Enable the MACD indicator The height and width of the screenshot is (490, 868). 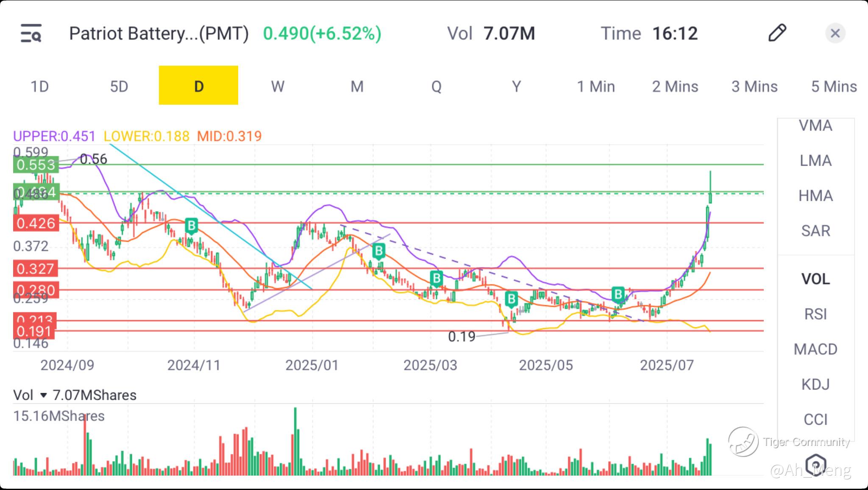point(815,349)
